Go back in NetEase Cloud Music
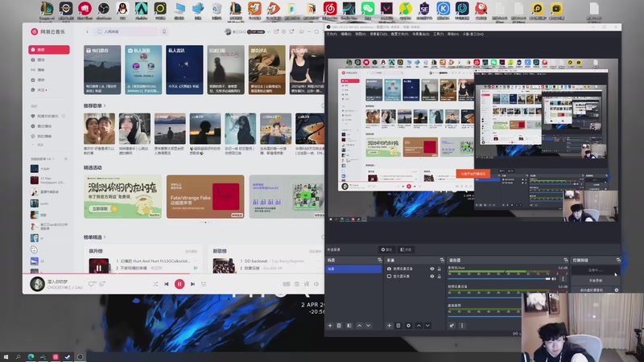This screenshot has width=644, height=362. click(x=87, y=31)
